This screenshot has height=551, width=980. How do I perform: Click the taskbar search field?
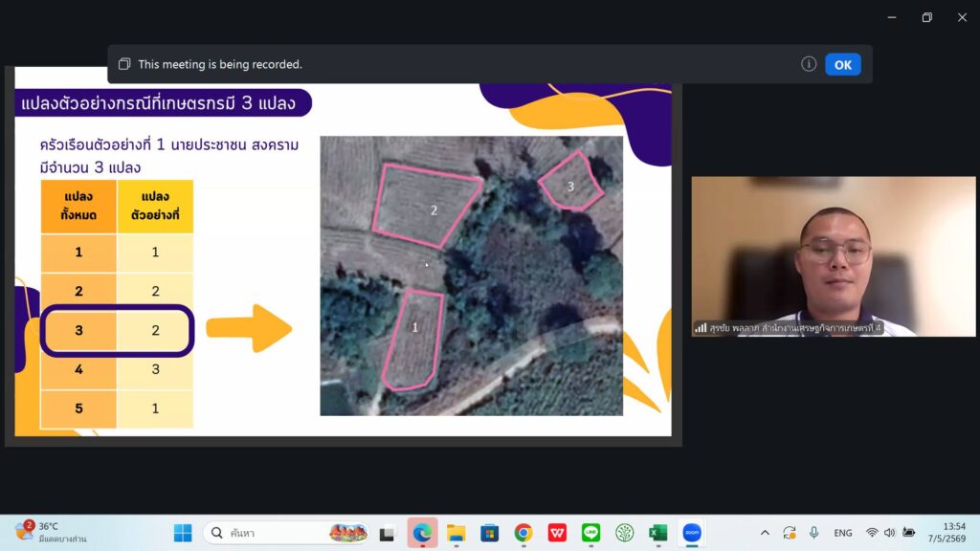click(x=285, y=533)
